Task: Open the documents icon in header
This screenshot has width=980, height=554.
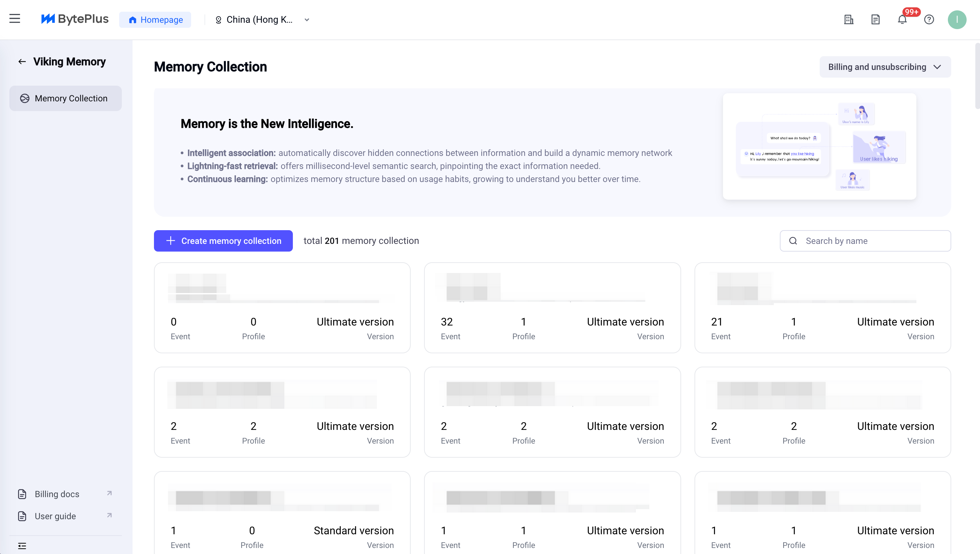Action: coord(875,19)
